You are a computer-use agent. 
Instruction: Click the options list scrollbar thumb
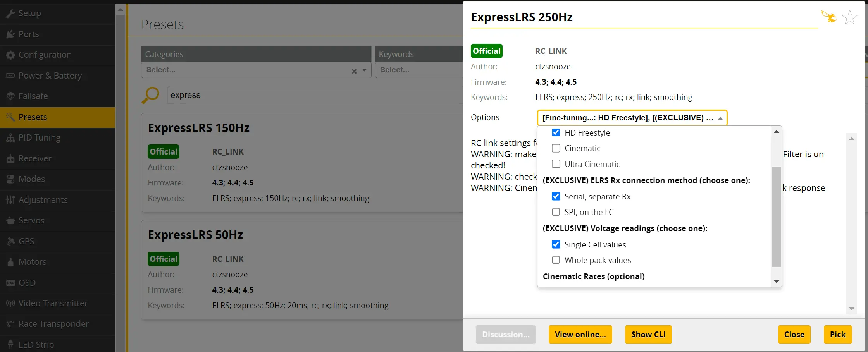tap(776, 217)
